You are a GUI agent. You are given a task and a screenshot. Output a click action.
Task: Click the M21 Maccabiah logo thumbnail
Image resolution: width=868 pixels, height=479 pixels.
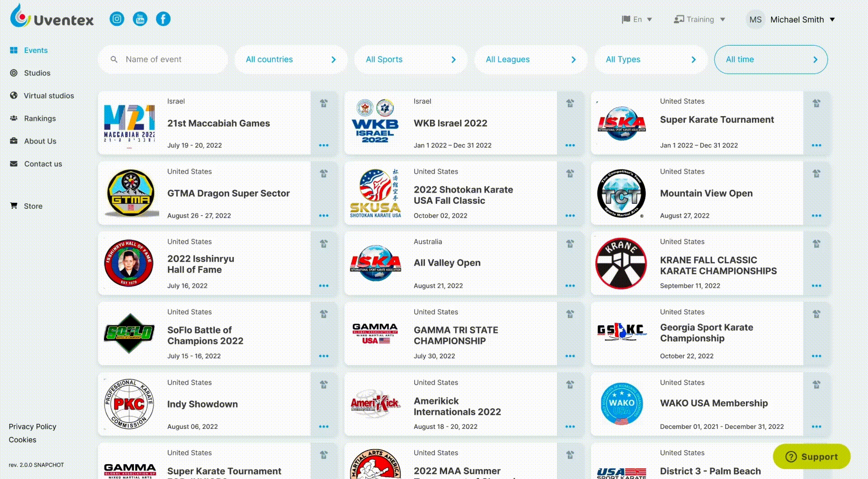pos(129,123)
